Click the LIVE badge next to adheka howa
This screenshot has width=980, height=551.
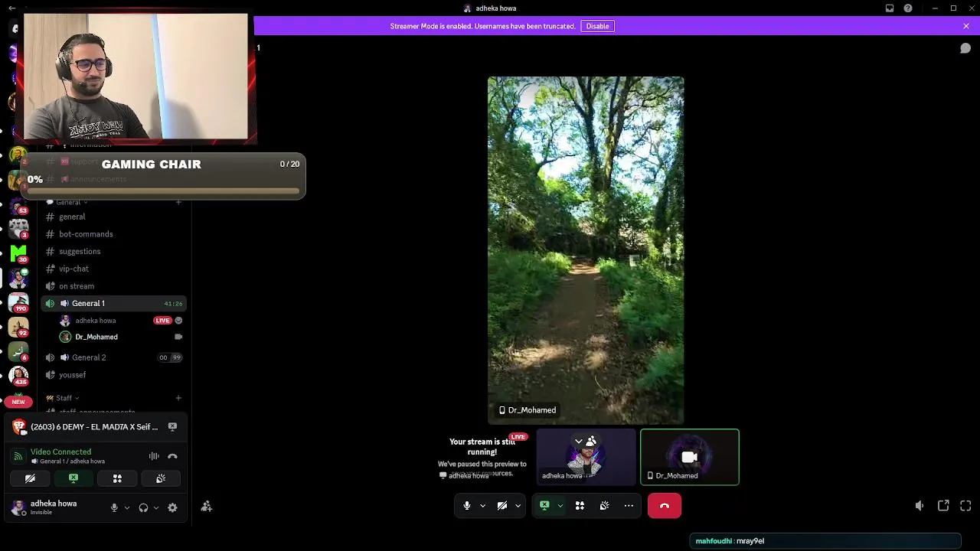tap(162, 321)
